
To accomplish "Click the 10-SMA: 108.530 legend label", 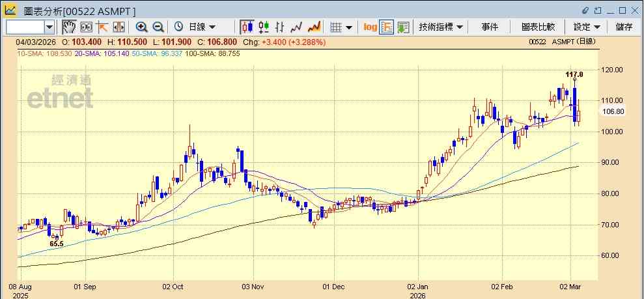I will [44, 53].
